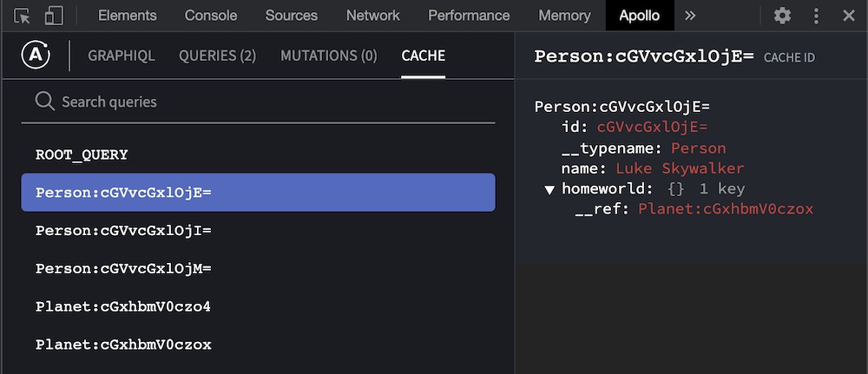Switch to the Console tab
868x374 pixels.
pos(211,16)
